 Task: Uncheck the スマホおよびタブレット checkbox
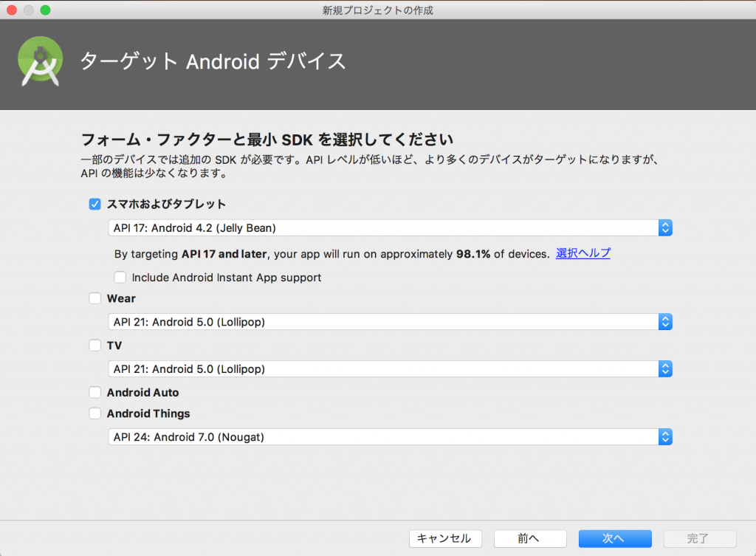pos(95,204)
